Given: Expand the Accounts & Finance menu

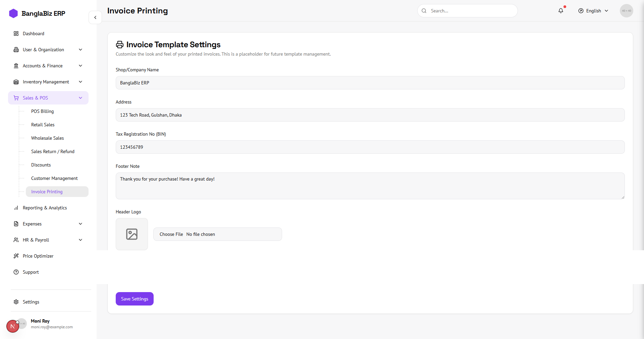Looking at the screenshot, I should coord(48,66).
